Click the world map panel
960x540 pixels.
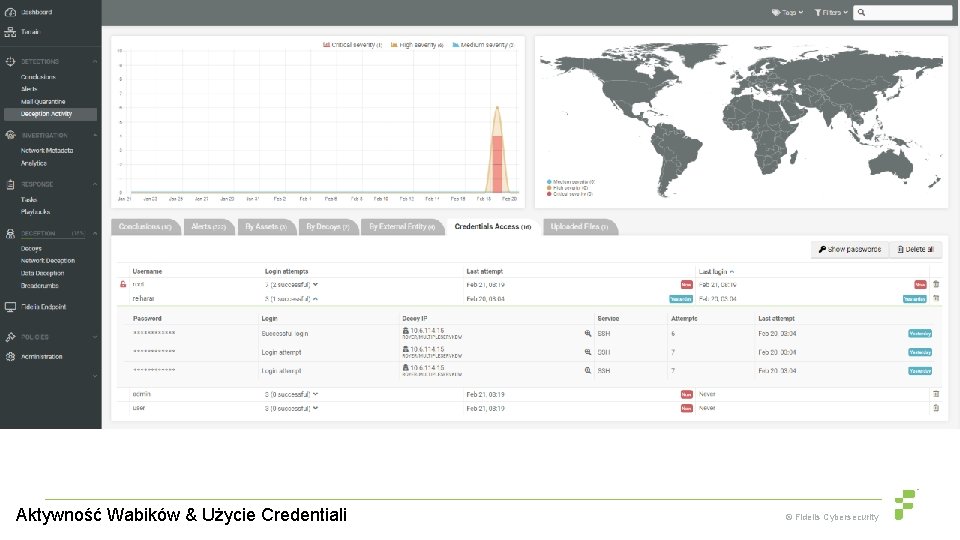741,122
